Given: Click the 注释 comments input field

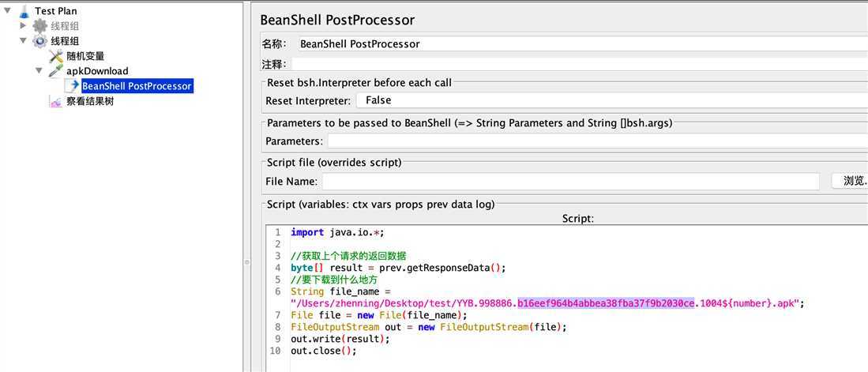Looking at the screenshot, I should point(579,64).
